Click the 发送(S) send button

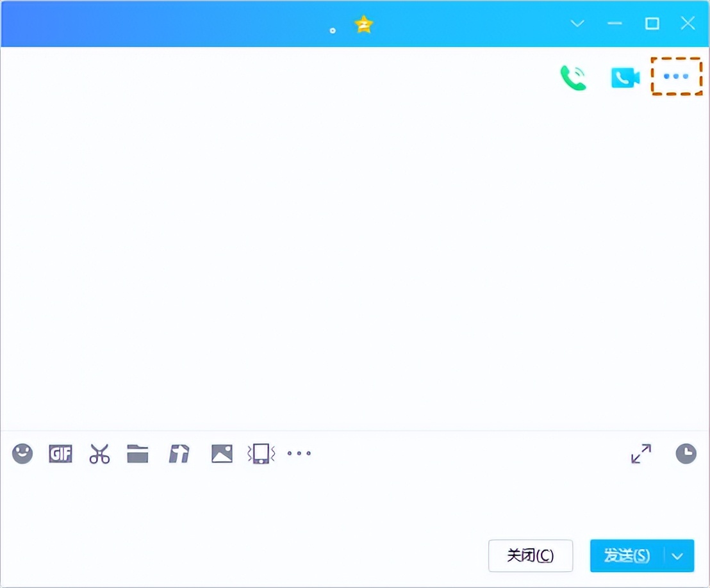(627, 555)
